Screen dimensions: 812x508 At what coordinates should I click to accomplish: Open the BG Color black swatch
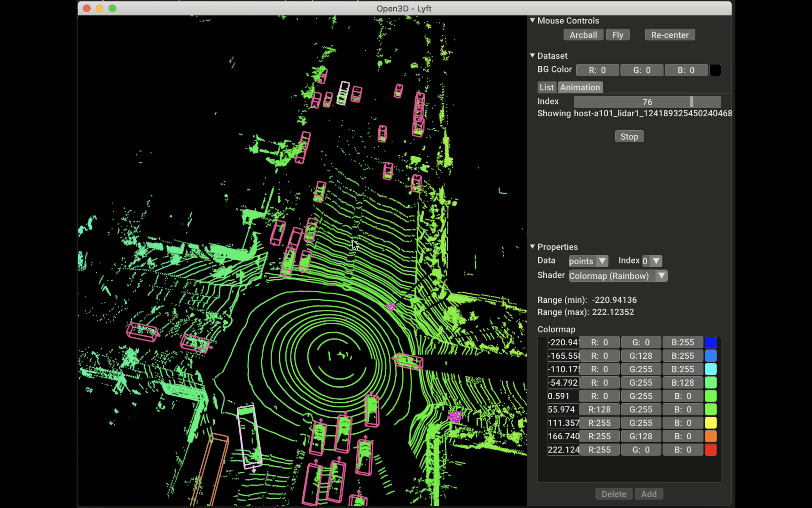click(x=715, y=70)
